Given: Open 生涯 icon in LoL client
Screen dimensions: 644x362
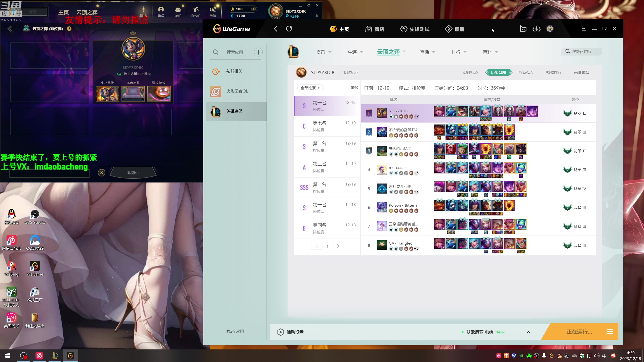Looking at the screenshot, I should (x=161, y=12).
